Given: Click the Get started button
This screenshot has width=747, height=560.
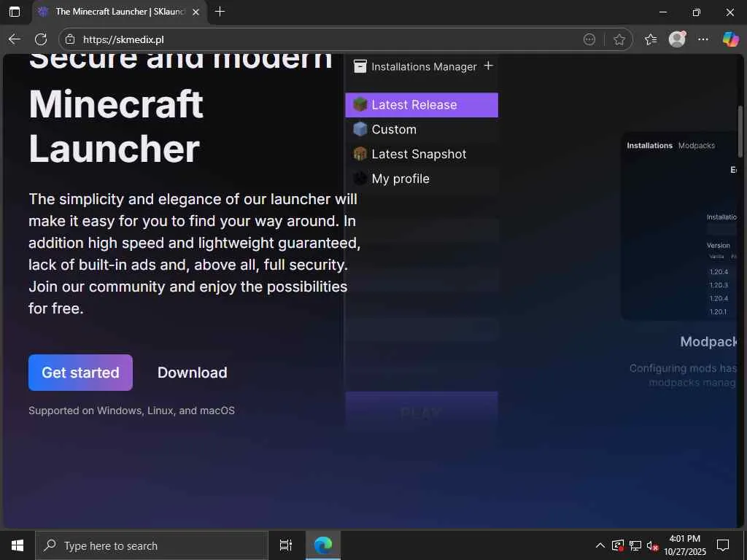Looking at the screenshot, I should 80,373.
